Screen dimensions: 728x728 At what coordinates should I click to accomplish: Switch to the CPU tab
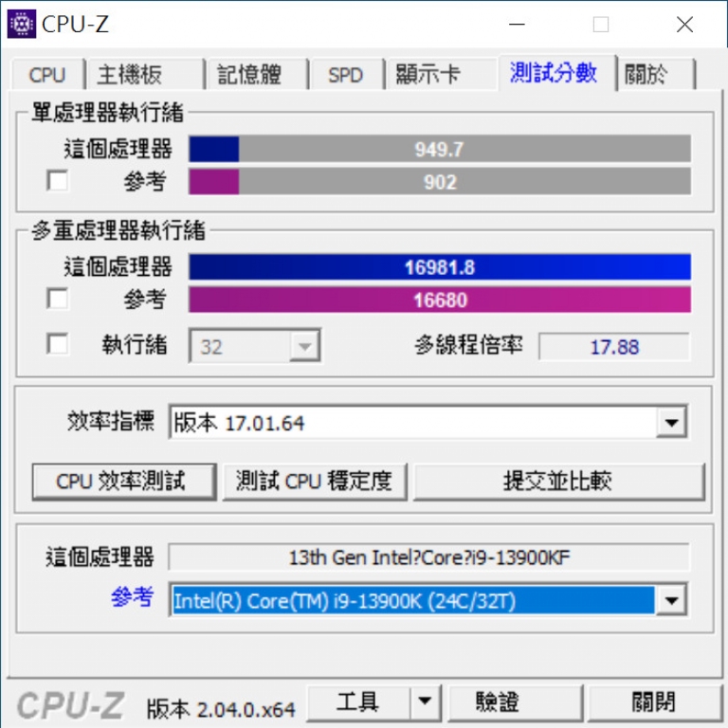pyautogui.click(x=46, y=74)
